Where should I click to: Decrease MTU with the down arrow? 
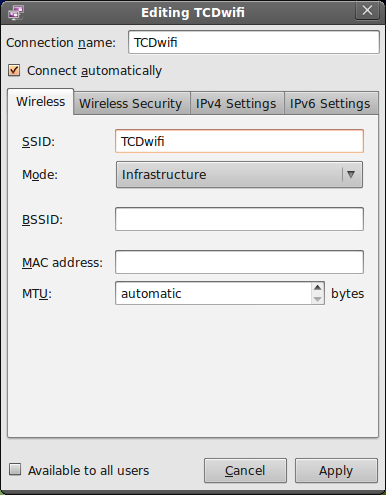[x=318, y=299]
